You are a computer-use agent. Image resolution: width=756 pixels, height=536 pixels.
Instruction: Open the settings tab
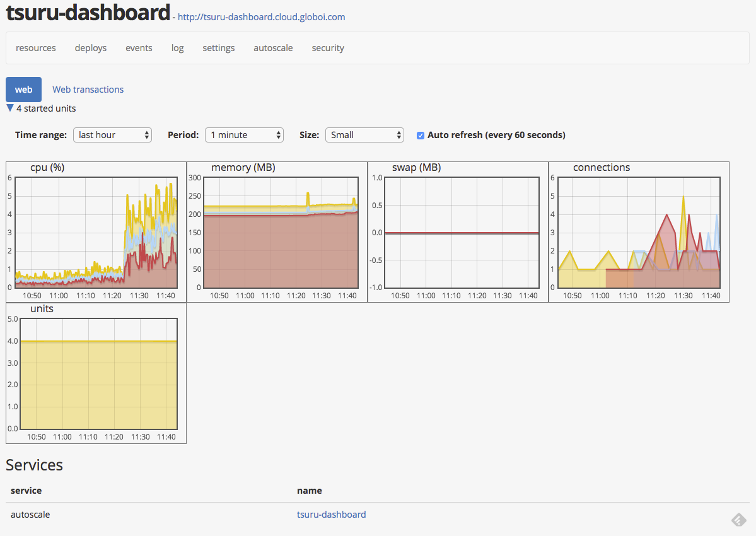(219, 48)
